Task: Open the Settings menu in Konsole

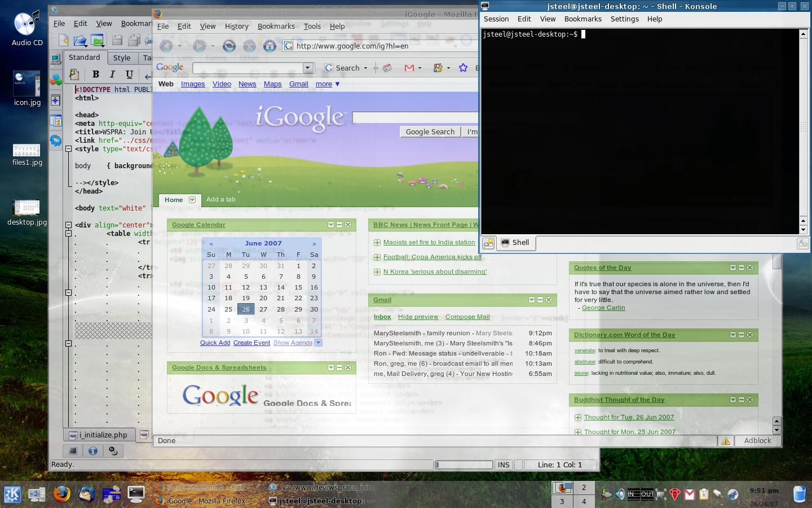Action: pos(625,19)
